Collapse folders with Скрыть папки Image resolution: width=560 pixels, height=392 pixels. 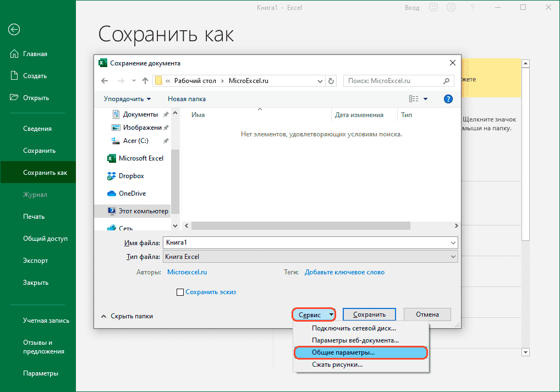coord(127,316)
